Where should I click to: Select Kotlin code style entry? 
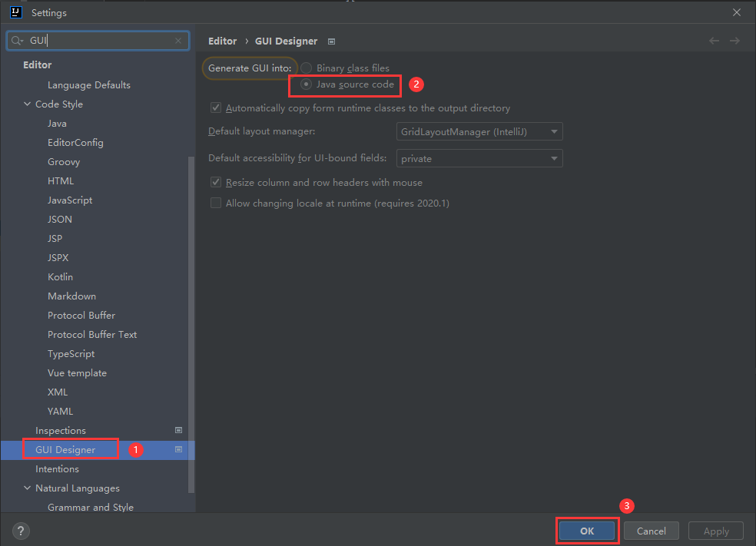[x=60, y=277]
